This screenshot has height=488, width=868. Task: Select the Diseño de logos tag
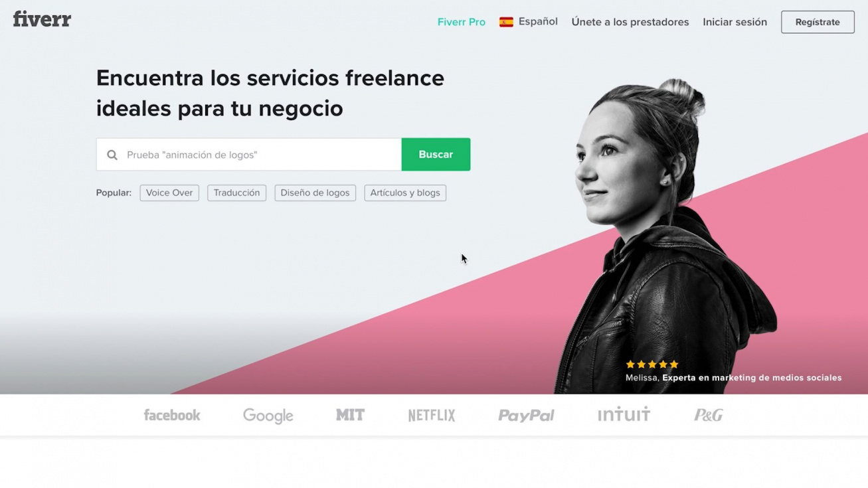click(315, 193)
